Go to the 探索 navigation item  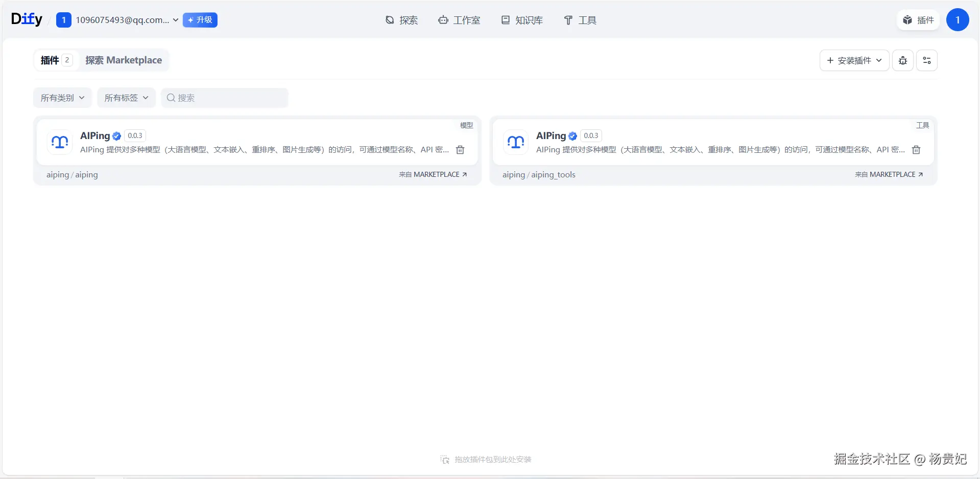click(401, 20)
